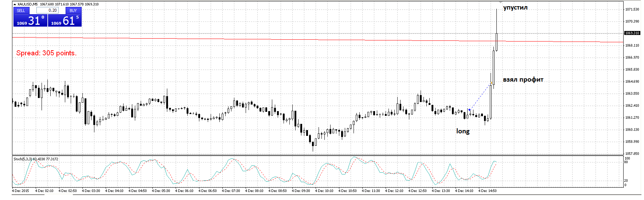The height and width of the screenshot is (200, 644).
Task: Click the '4 Dec 14:50' time axis label
Action: (487, 191)
